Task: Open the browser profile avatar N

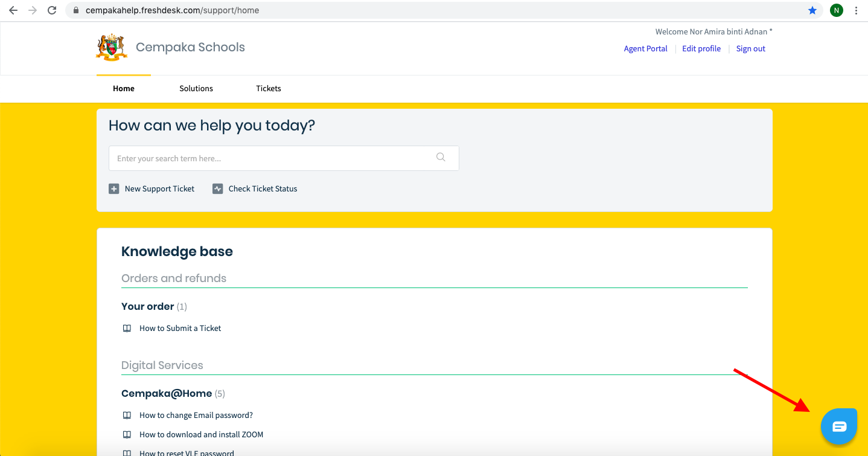Action: [x=836, y=10]
